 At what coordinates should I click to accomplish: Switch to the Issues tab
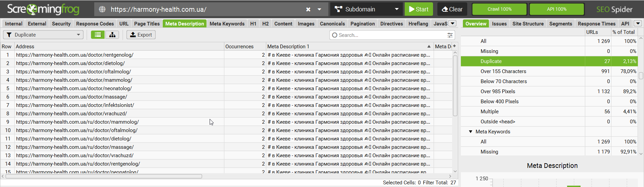tap(499, 23)
